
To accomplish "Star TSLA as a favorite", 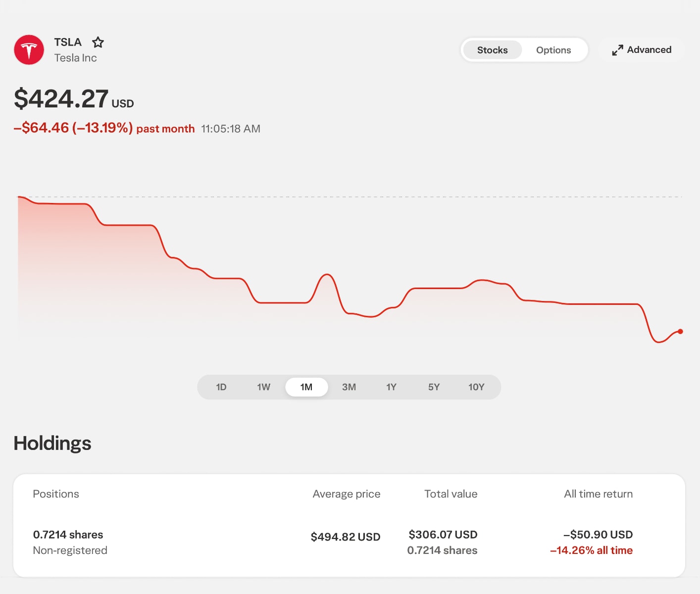I will tap(98, 43).
